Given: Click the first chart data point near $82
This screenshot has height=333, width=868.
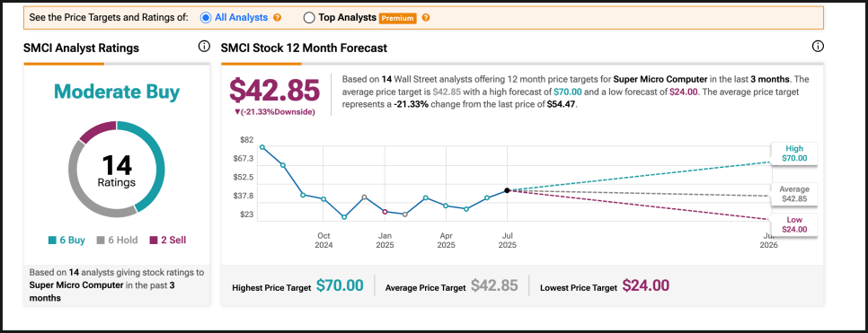Looking at the screenshot, I should pos(261,147).
